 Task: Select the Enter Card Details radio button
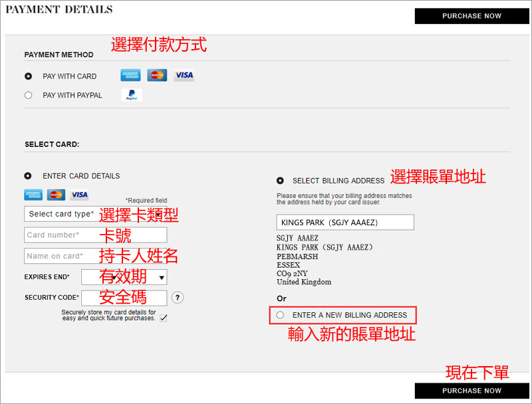tap(28, 176)
